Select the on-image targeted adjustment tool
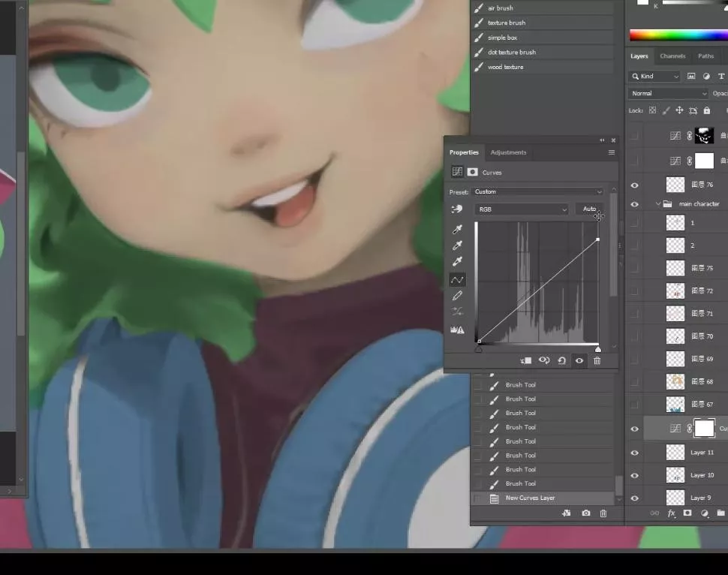Screen dimensions: 728x575 click(x=456, y=209)
